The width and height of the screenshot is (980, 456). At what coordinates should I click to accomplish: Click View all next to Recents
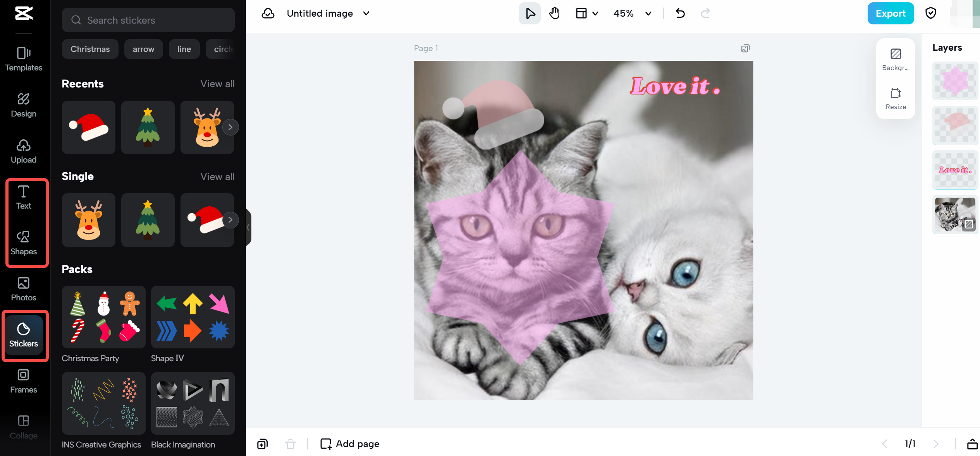pos(217,84)
